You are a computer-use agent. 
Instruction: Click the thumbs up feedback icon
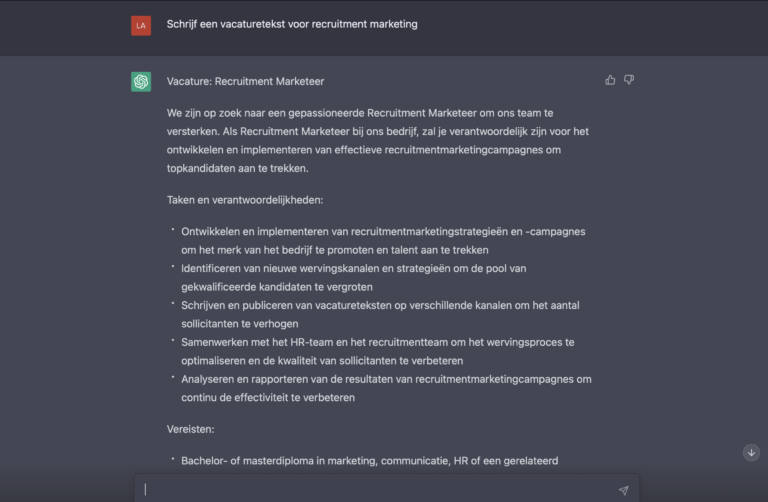(x=610, y=80)
